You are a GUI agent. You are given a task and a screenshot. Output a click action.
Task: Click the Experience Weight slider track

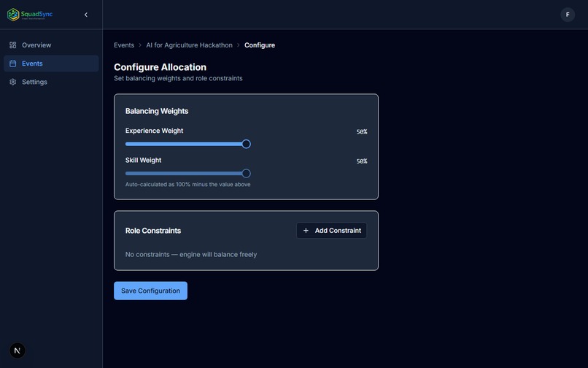click(185, 144)
